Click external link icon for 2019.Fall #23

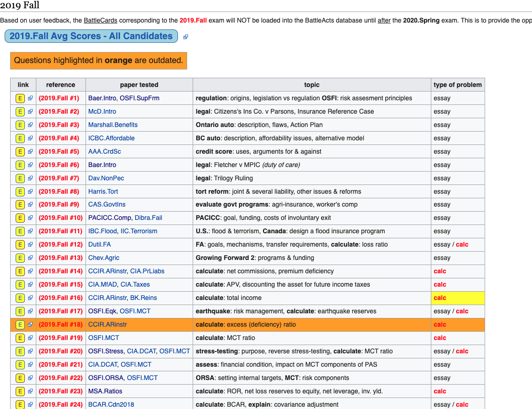point(30,391)
